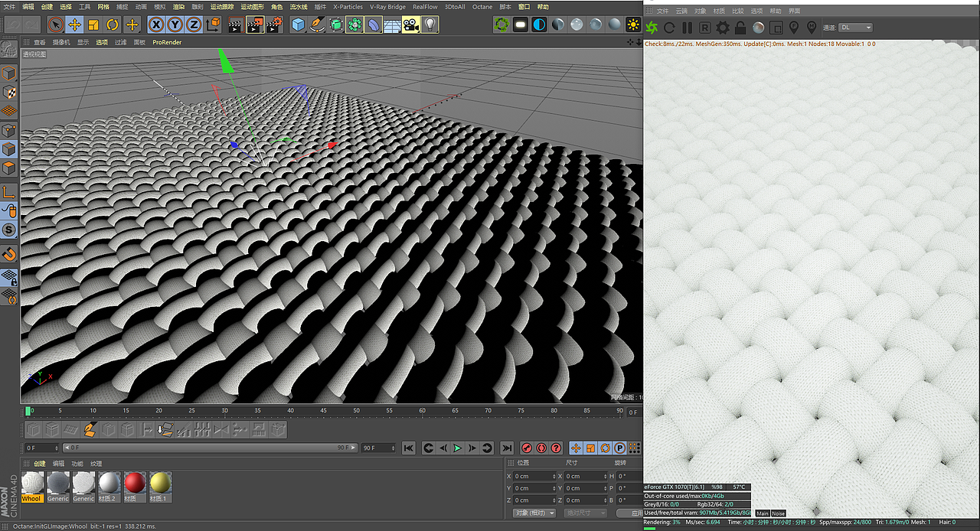Viewport: 980px width, 531px height.
Task: Select the Whool material thumbnail
Action: pos(33,487)
